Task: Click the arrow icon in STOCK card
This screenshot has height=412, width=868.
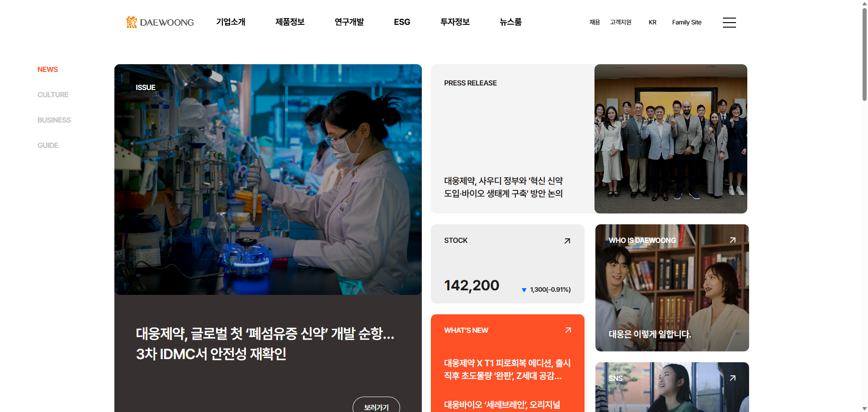Action: pos(567,241)
